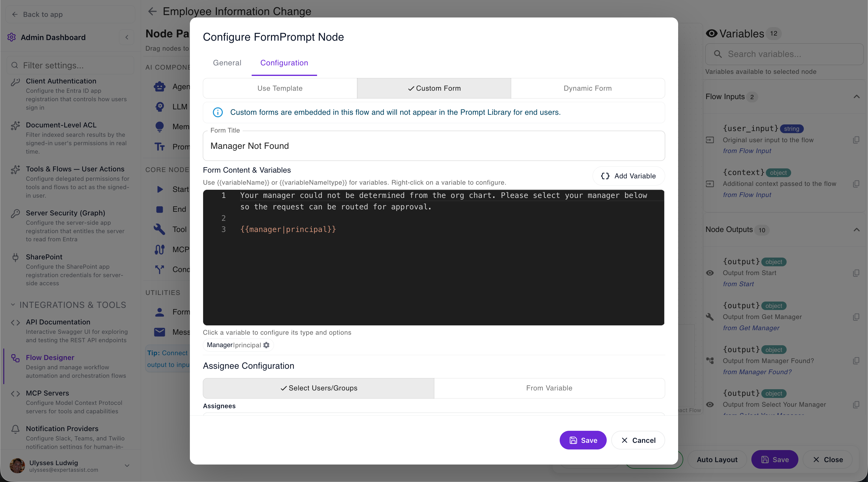Click the "from Get Manager" link
The image size is (868, 482).
(751, 328)
